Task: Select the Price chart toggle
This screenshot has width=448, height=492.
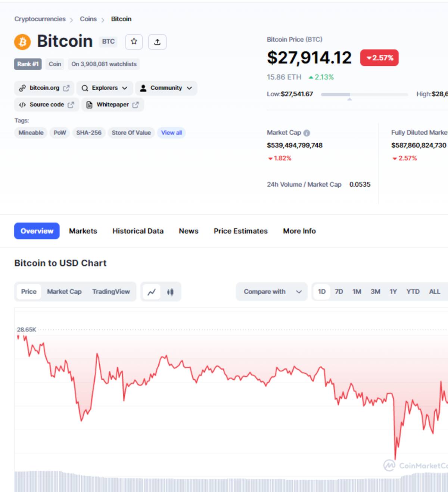Action: 29,292
